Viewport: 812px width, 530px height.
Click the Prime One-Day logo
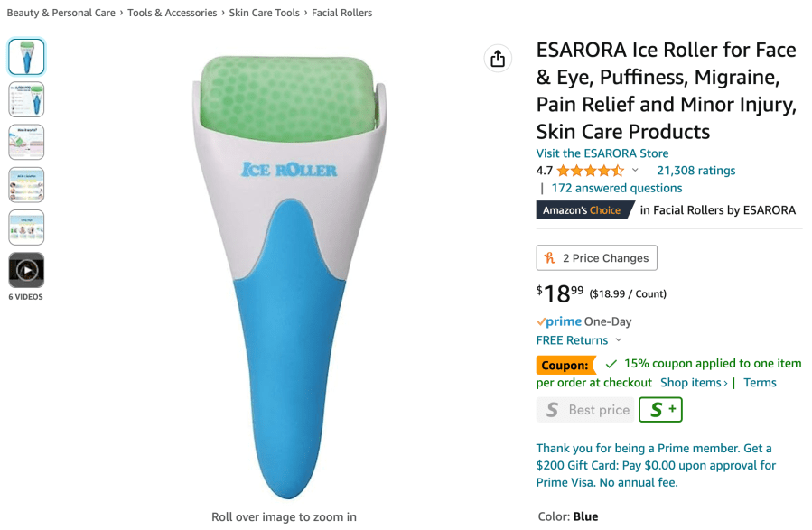tap(559, 321)
